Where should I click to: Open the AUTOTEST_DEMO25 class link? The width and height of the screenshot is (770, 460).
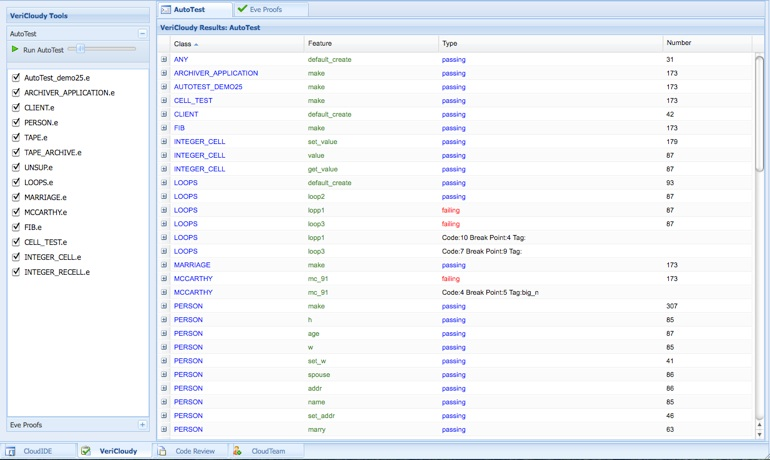pos(208,86)
